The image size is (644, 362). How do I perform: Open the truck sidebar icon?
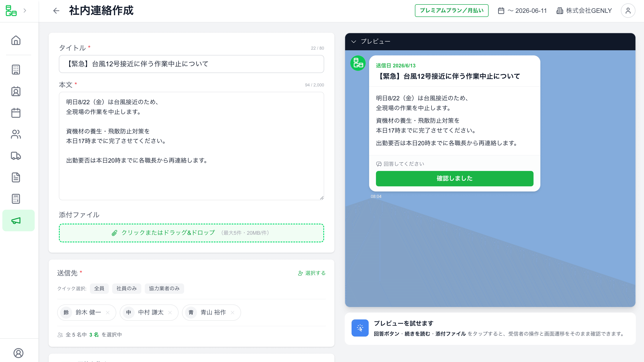16,156
